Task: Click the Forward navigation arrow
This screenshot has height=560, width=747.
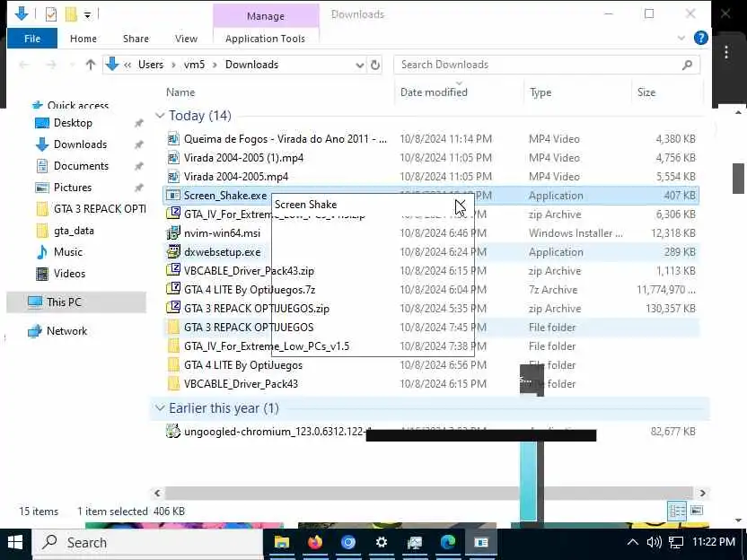Action: pyautogui.click(x=51, y=65)
